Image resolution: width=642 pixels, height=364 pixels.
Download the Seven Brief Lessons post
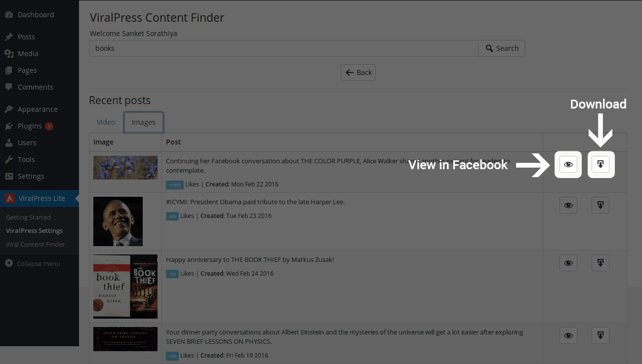tap(601, 335)
